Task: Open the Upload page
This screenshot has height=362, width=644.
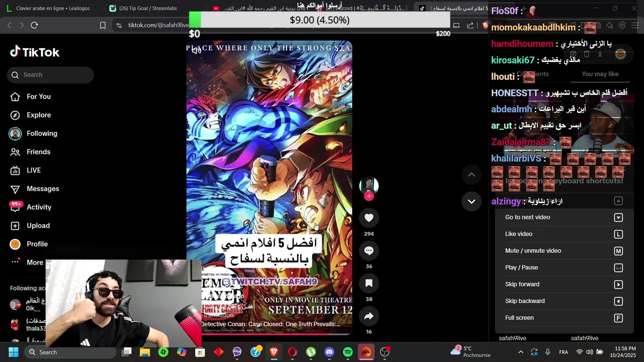Action: pos(30,226)
